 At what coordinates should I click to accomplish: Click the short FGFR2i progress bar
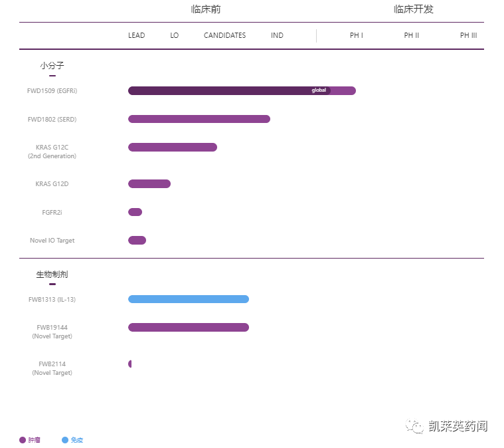[135, 212]
